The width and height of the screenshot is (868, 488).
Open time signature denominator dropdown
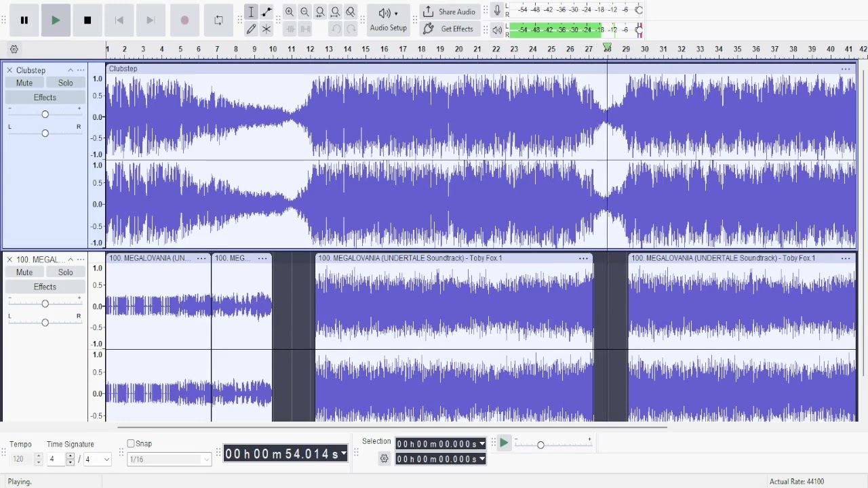coord(98,460)
